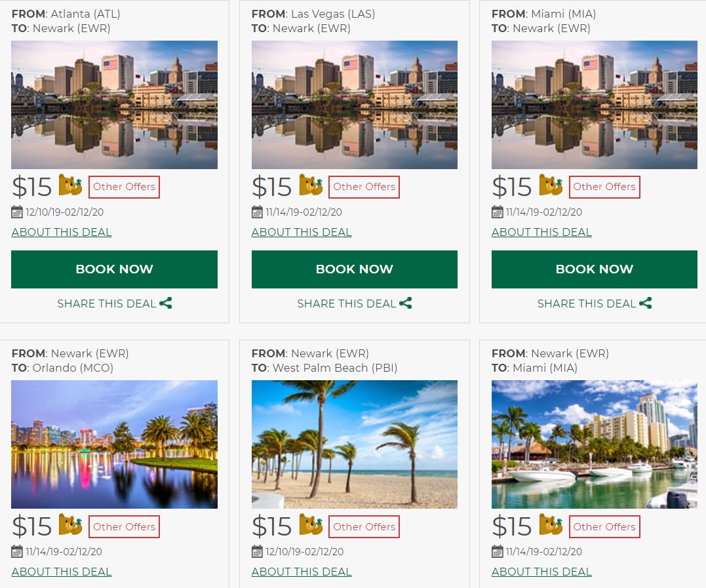Click share icon on Atlanta to Newark deal
706x588 pixels.
click(165, 303)
